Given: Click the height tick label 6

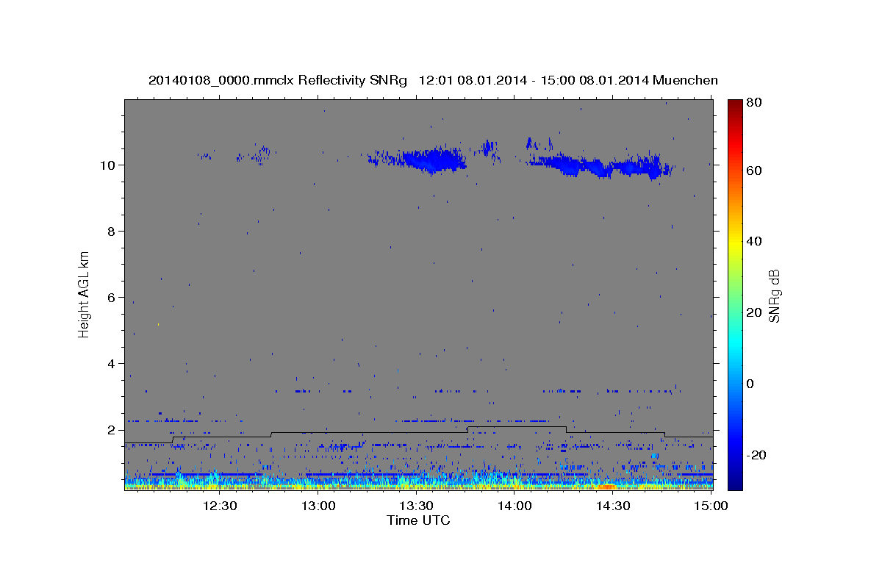Looking at the screenshot, I should (x=112, y=297).
